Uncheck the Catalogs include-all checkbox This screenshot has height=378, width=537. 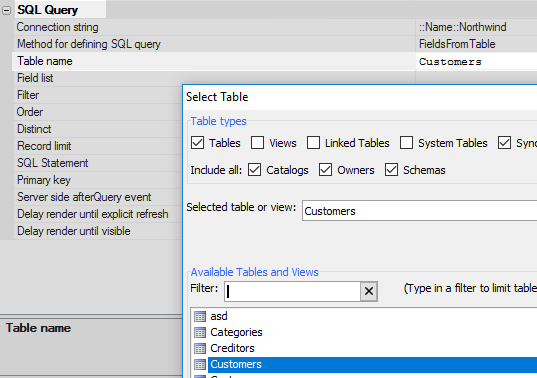pyautogui.click(x=254, y=170)
